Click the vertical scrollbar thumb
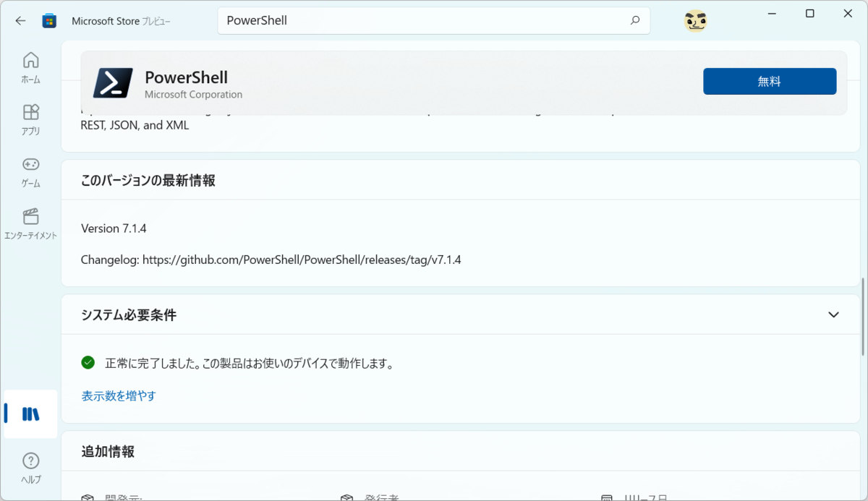 [863, 317]
